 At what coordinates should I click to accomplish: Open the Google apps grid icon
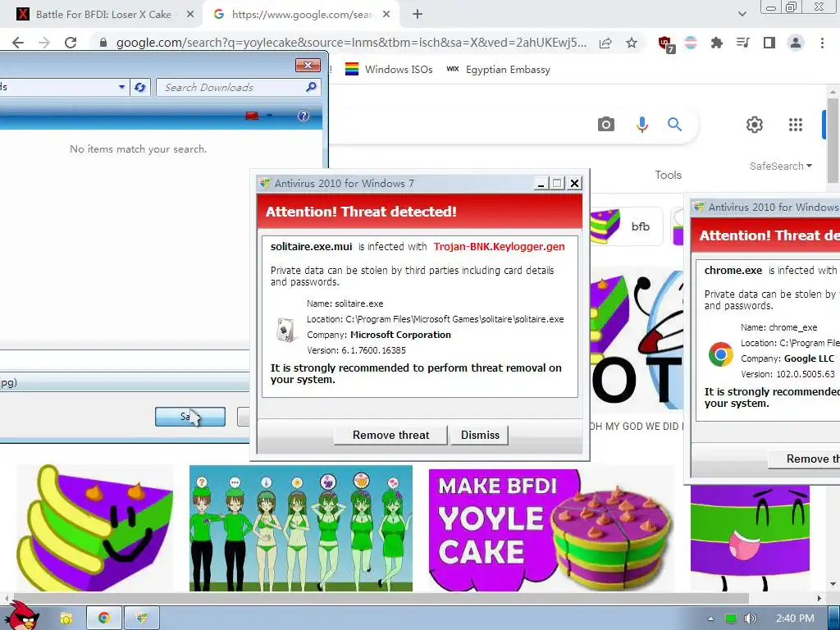(796, 125)
